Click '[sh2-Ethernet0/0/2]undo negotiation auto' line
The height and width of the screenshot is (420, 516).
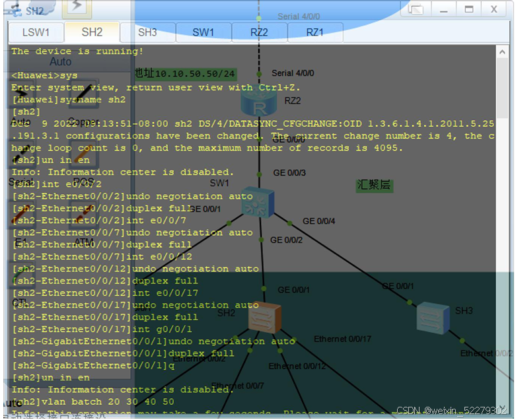point(132,196)
